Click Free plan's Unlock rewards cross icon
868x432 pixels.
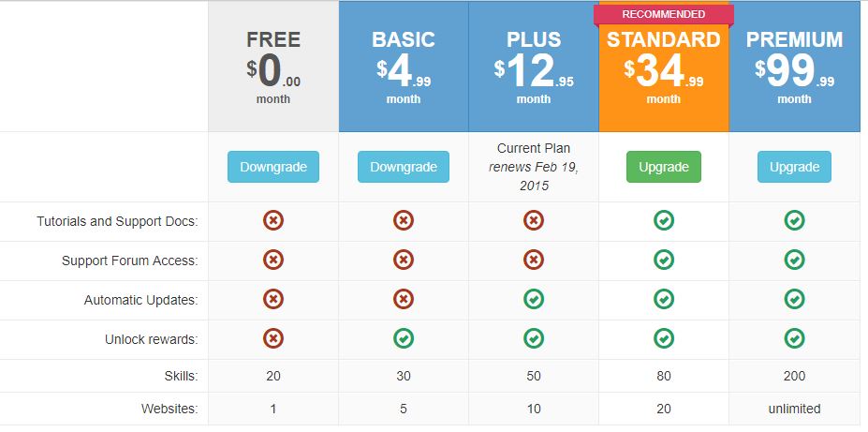point(272,338)
